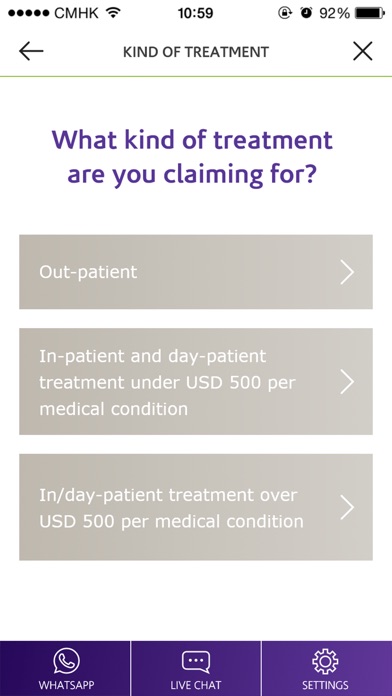Select the Out-patient option
Screen dimensions: 392x696
click(196, 272)
